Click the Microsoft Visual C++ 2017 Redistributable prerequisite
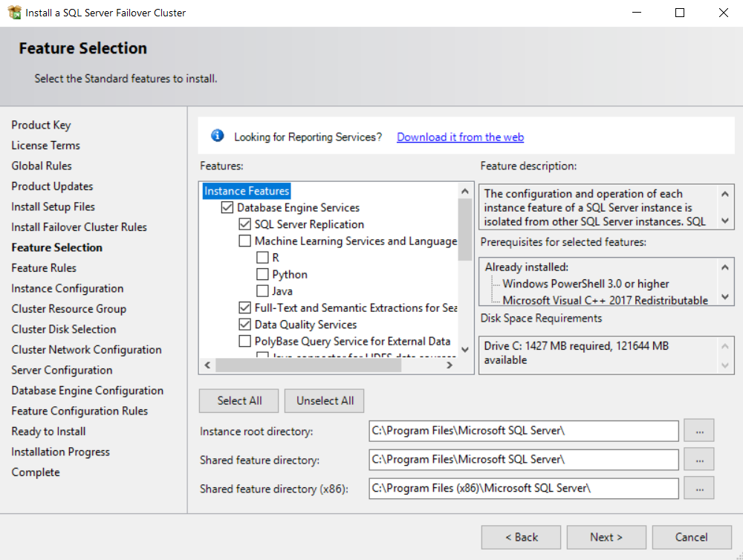This screenshot has height=560, width=743. pyautogui.click(x=605, y=300)
